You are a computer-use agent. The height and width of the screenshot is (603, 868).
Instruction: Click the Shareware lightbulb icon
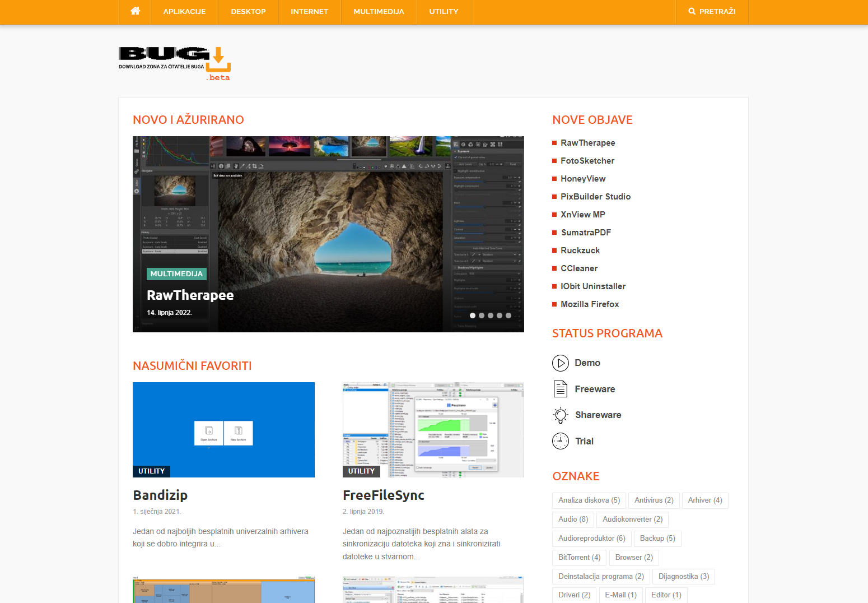pyautogui.click(x=561, y=415)
